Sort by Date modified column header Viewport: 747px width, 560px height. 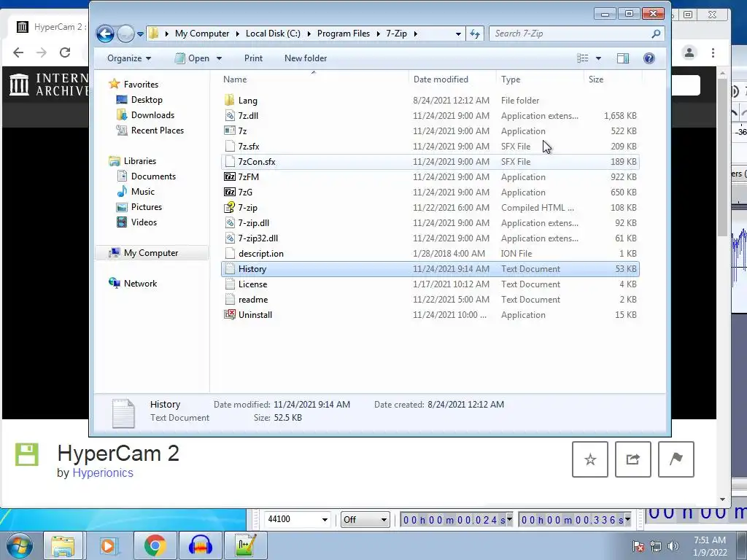(452, 79)
